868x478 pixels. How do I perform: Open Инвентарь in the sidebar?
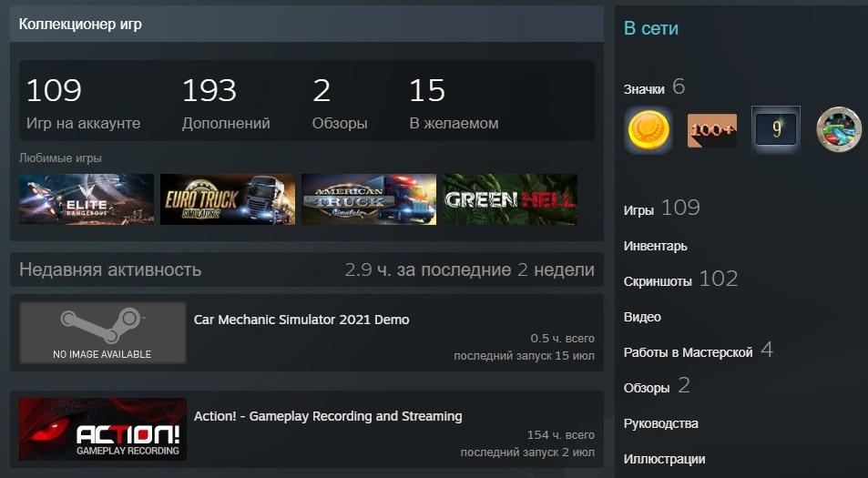tap(656, 246)
